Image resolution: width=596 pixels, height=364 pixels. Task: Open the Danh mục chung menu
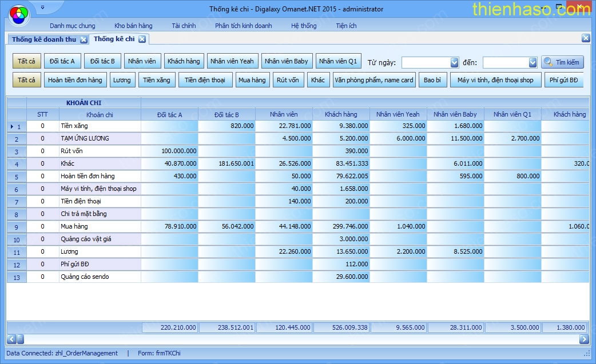pyautogui.click(x=73, y=26)
